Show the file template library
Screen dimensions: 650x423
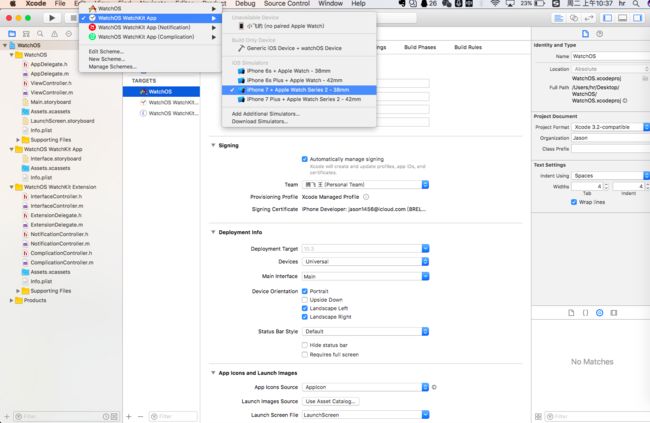(x=571, y=313)
